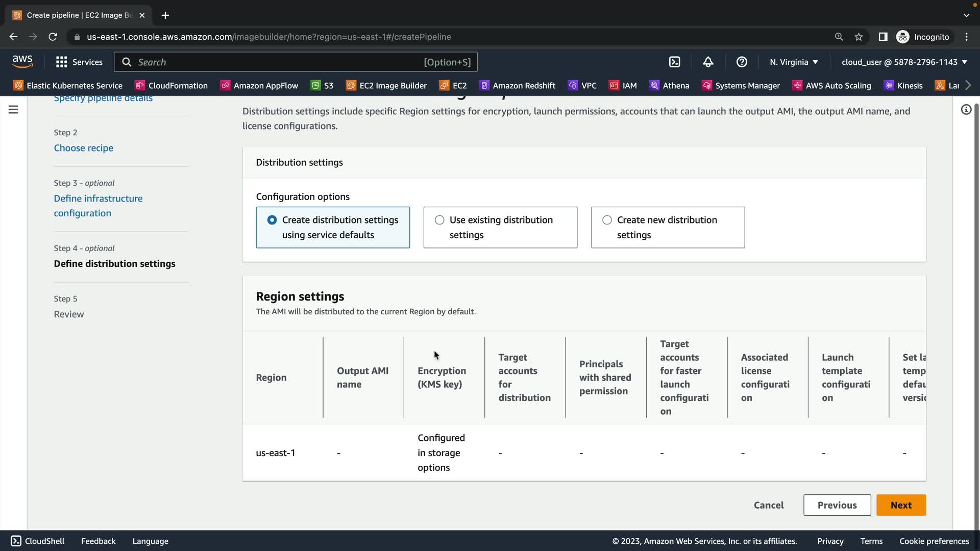
Task: Open CloudShell icon in top navigation bar
Action: (675, 62)
